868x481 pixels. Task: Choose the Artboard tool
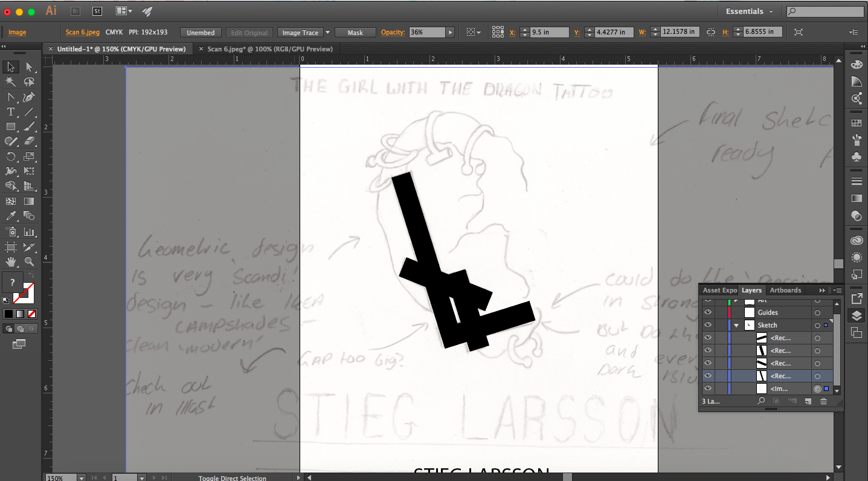(11, 247)
